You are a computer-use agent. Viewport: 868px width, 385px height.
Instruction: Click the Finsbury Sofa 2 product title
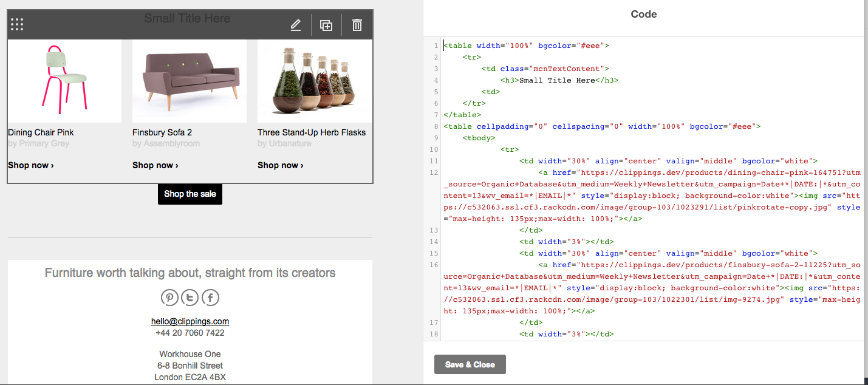[162, 132]
